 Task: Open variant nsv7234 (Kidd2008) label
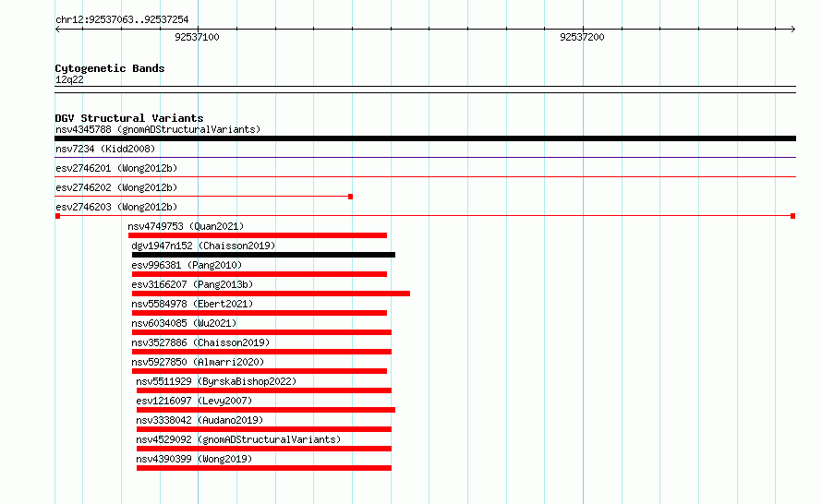pyautogui.click(x=105, y=149)
